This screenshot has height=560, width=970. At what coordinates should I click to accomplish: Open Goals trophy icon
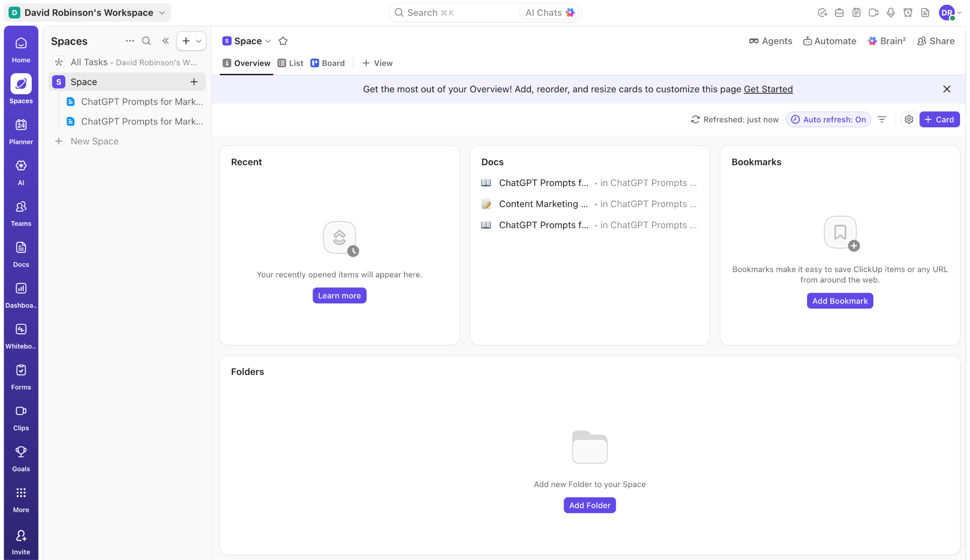(21, 452)
